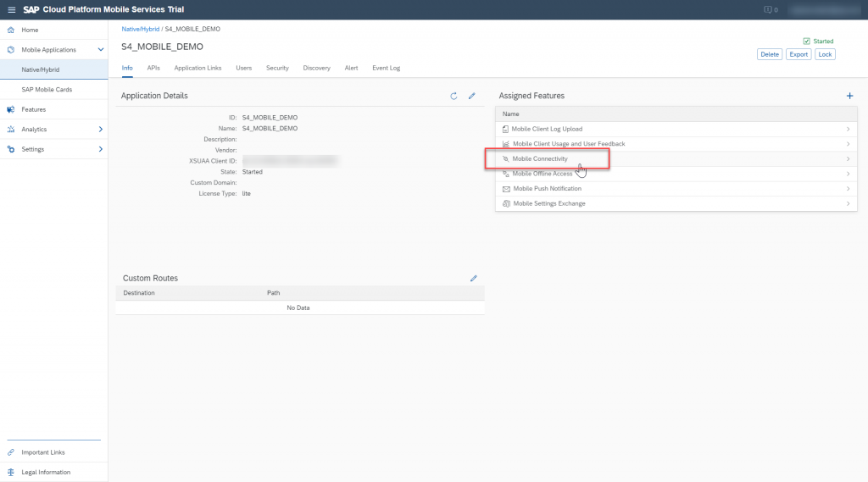Refresh the Application Details
The height and width of the screenshot is (482, 868).
(x=454, y=97)
